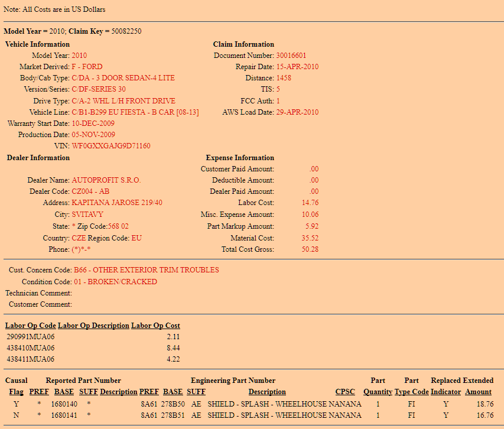Select the VIN value WF0GXXGAJG9D71160

click(x=110, y=146)
